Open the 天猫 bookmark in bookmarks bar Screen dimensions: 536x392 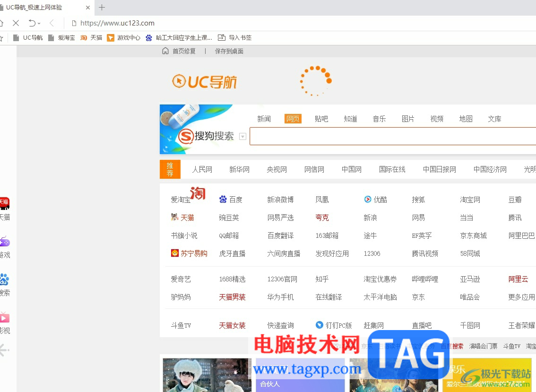(91, 38)
